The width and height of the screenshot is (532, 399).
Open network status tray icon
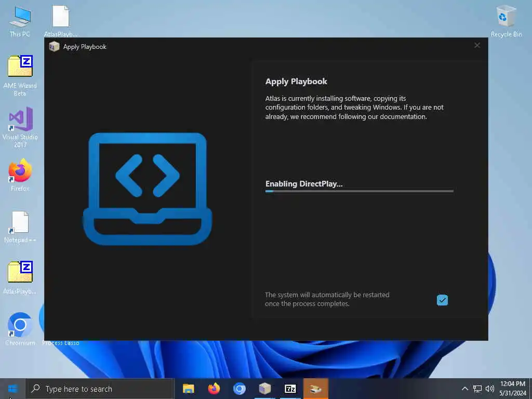click(477, 389)
